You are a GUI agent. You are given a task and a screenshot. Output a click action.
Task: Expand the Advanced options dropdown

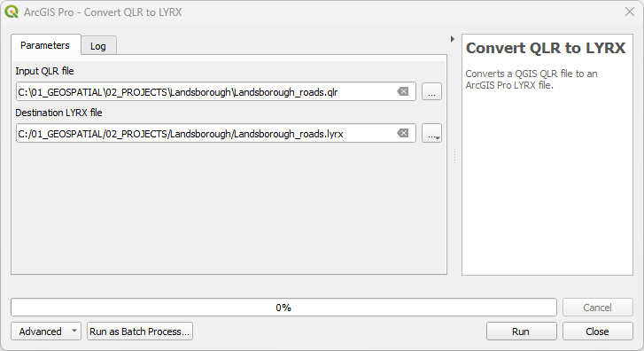pos(46,331)
